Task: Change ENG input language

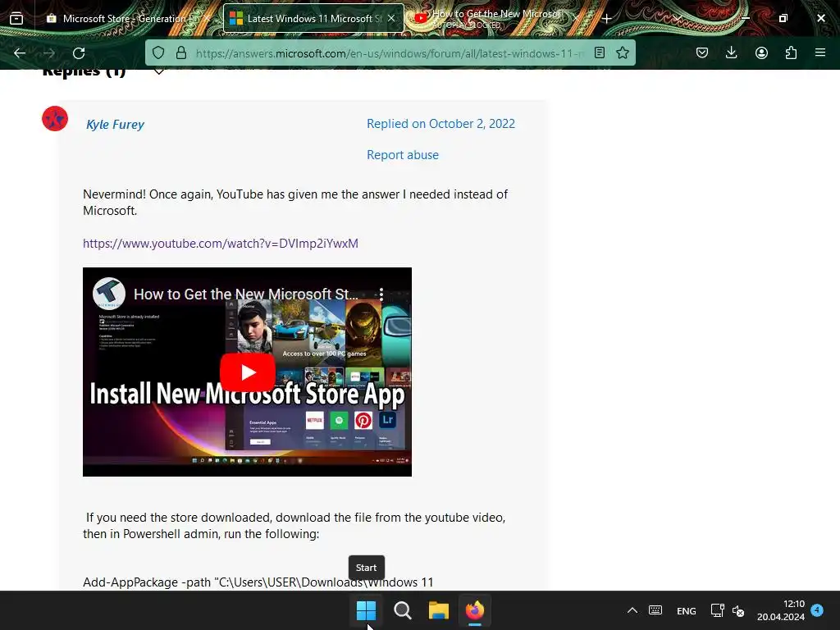Action: coord(687,610)
